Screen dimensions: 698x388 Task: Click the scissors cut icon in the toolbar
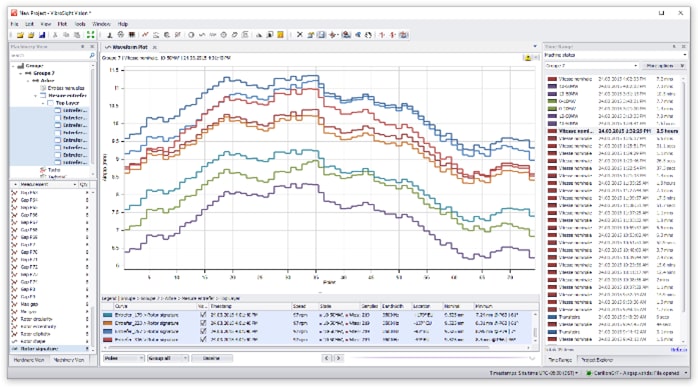55,35
